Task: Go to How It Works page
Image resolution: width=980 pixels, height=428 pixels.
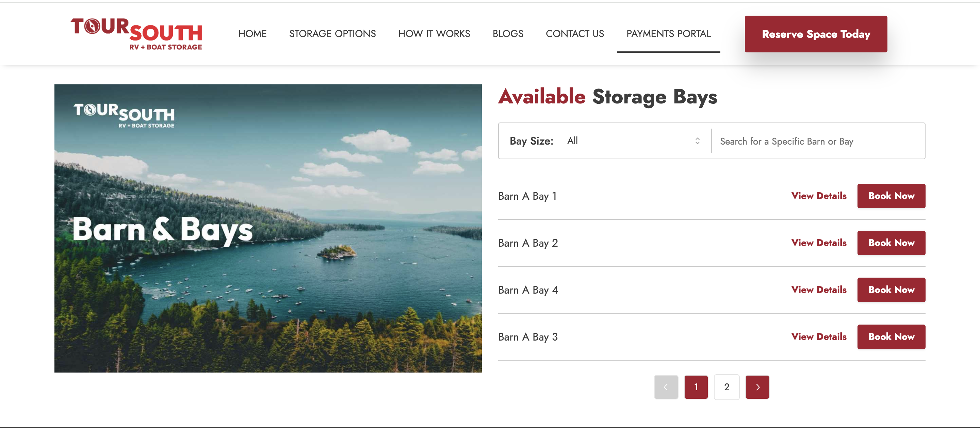Action: (x=434, y=34)
